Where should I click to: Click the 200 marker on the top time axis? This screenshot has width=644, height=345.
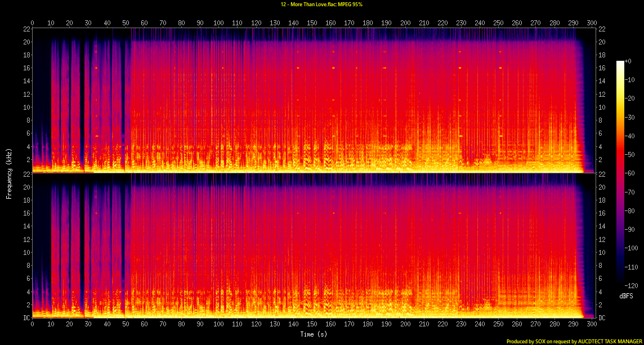pos(405,23)
